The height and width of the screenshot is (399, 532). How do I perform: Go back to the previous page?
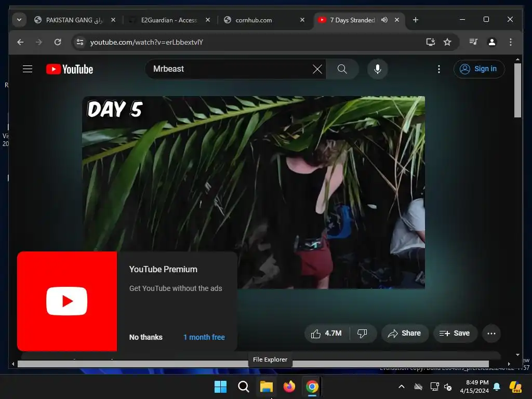coord(20,42)
